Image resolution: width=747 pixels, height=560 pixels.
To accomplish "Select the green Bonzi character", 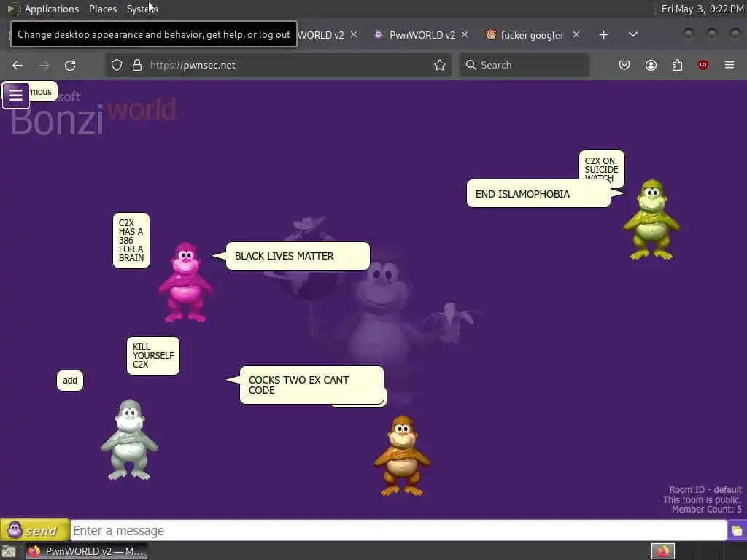I will pyautogui.click(x=651, y=219).
